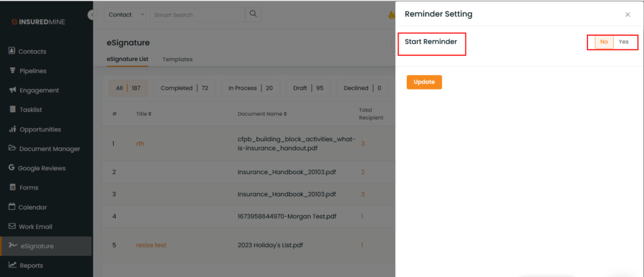This screenshot has width=644, height=277.
Task: Open Reports chart icon in sidebar
Action: [x=13, y=265]
